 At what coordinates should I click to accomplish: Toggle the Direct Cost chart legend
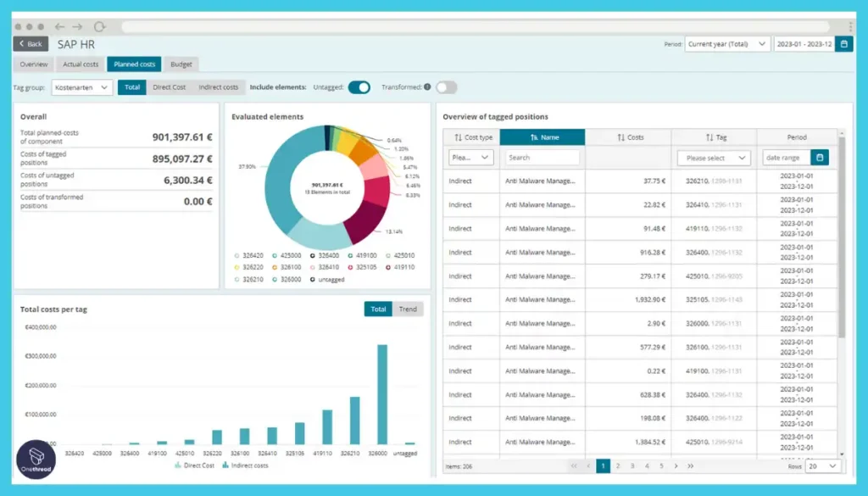click(194, 465)
